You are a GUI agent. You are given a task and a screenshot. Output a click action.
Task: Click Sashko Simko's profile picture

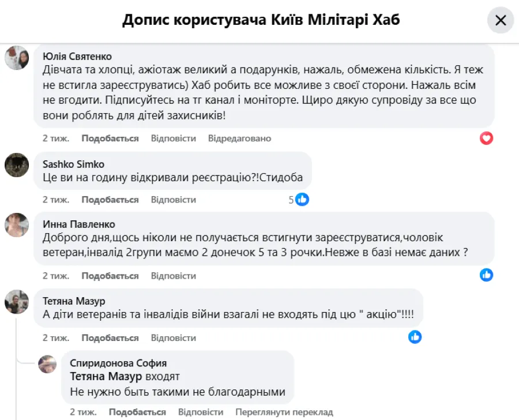click(x=17, y=166)
